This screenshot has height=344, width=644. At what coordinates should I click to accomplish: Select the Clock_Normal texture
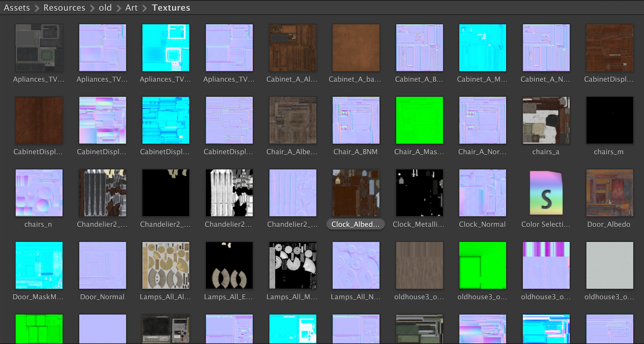(483, 193)
